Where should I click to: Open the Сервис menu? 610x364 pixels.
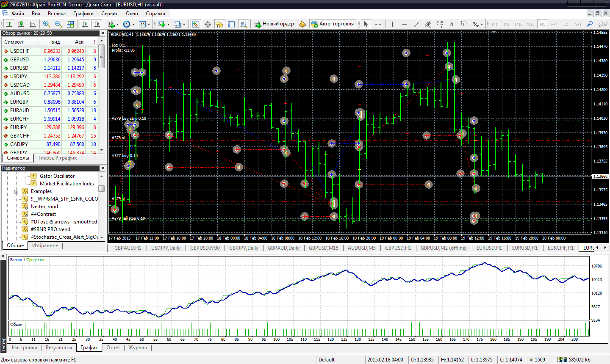(109, 14)
